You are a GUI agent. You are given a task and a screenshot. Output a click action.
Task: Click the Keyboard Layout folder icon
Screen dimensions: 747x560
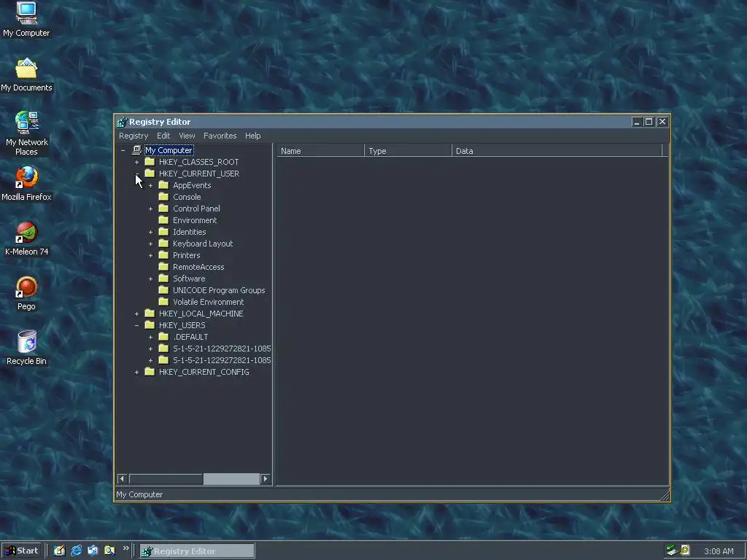pyautogui.click(x=163, y=244)
